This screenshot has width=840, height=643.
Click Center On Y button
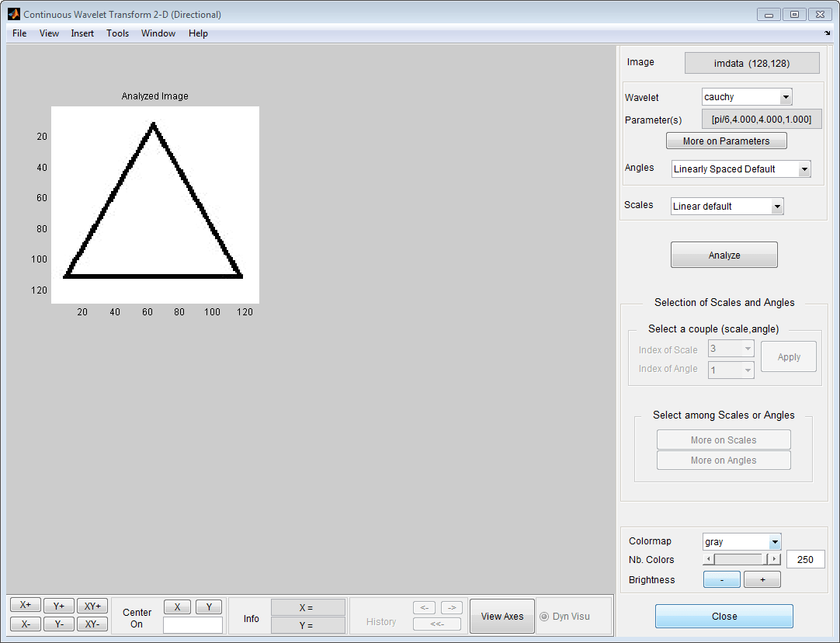coord(209,607)
